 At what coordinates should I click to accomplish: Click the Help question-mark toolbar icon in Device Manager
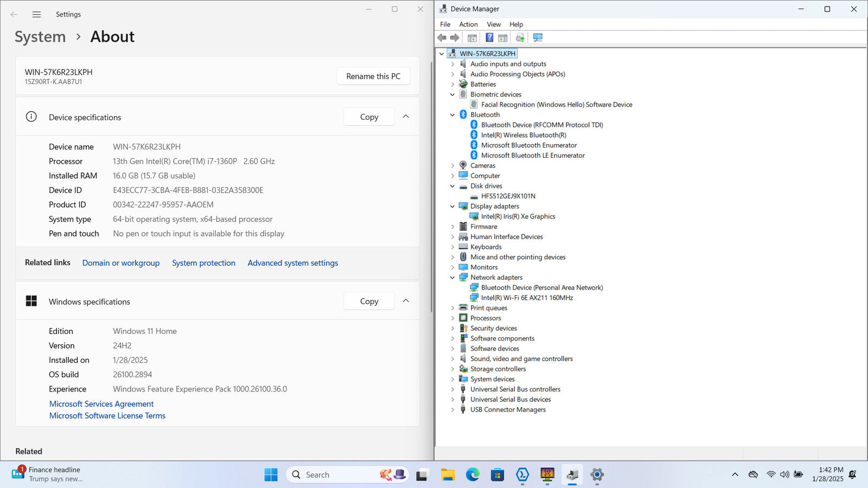click(x=489, y=37)
